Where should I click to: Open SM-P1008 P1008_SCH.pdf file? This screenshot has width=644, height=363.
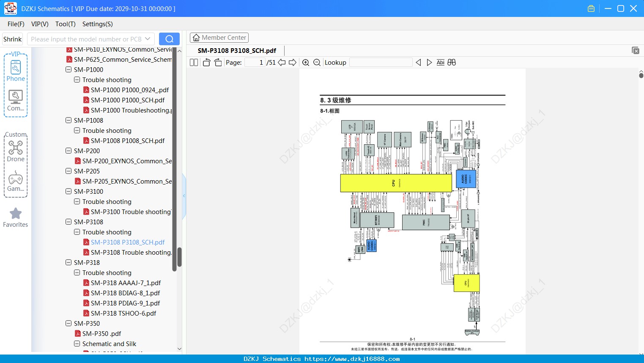128,141
